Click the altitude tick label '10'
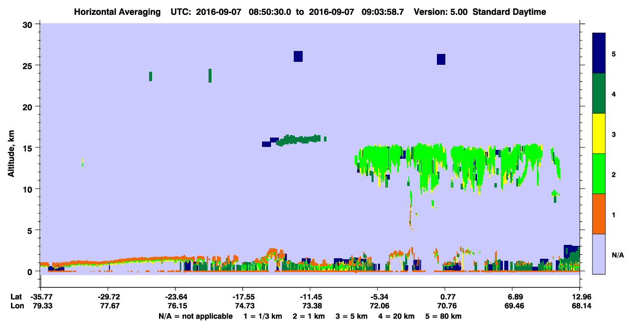Image resolution: width=644 pixels, height=330 pixels. click(28, 189)
